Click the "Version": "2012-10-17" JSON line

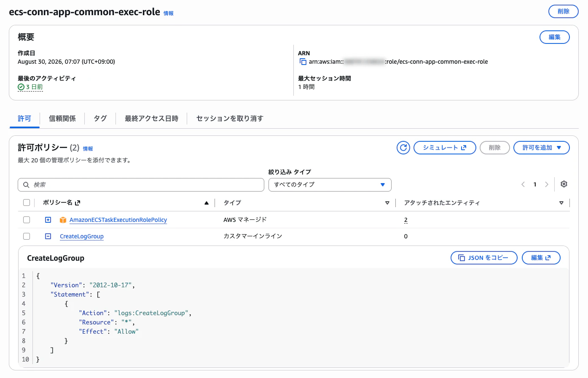pos(92,285)
